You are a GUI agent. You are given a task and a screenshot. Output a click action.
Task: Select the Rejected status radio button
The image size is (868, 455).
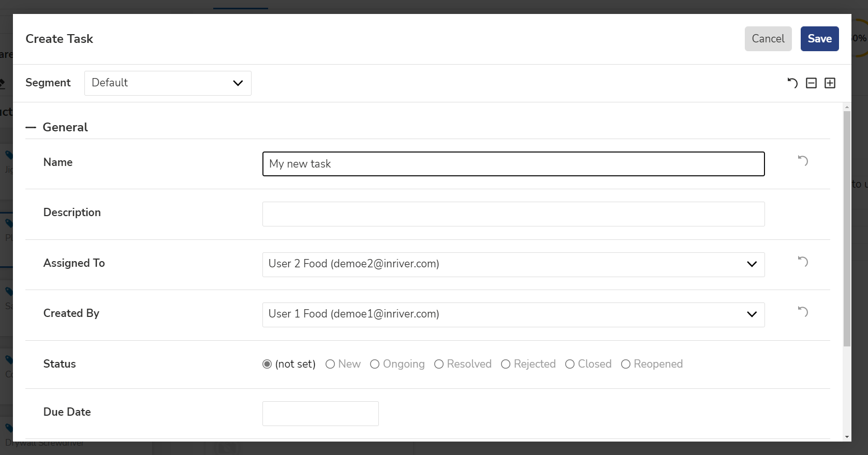coord(506,364)
